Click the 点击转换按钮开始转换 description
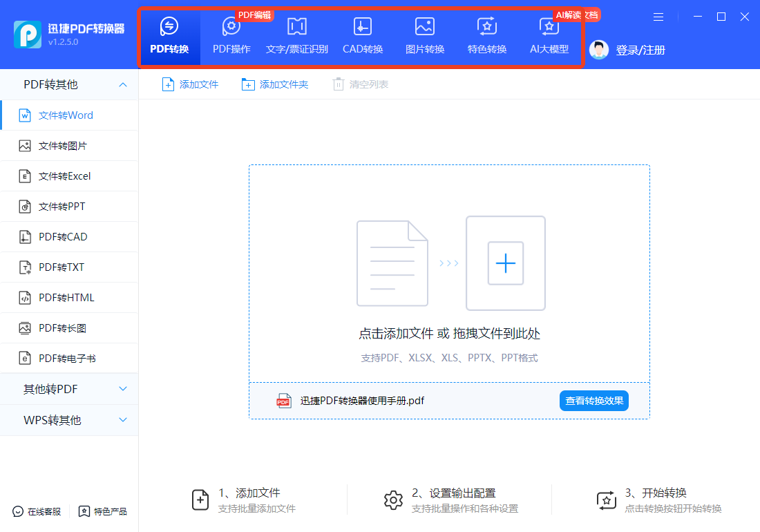 pos(673,509)
